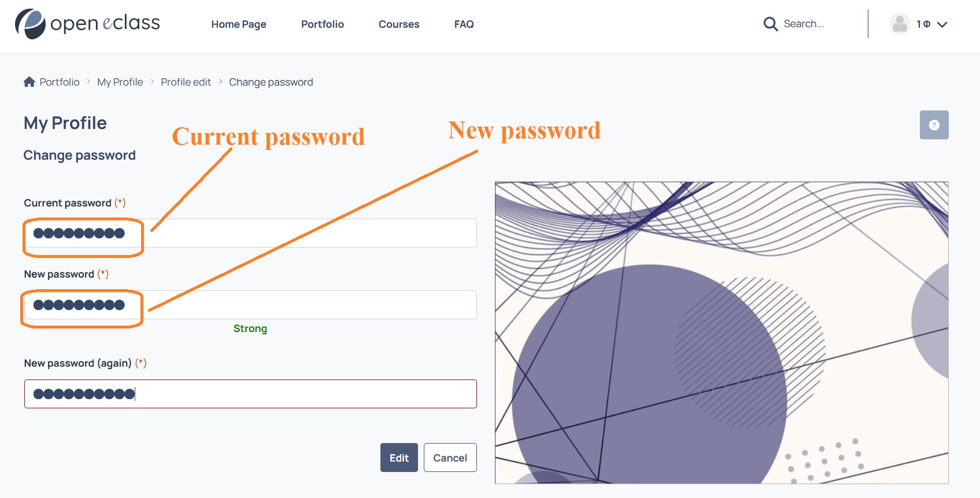
Task: Focus the New password (again) field
Action: click(x=250, y=394)
